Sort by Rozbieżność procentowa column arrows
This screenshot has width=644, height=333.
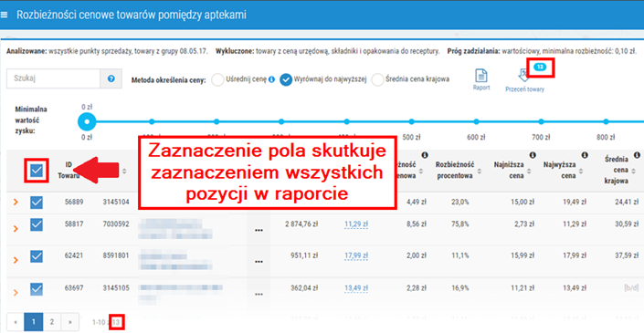(480, 171)
